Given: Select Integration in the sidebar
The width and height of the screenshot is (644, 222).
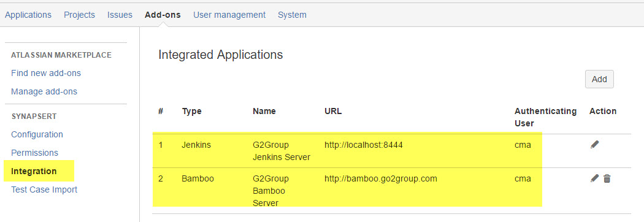Looking at the screenshot, I should pyautogui.click(x=34, y=171).
